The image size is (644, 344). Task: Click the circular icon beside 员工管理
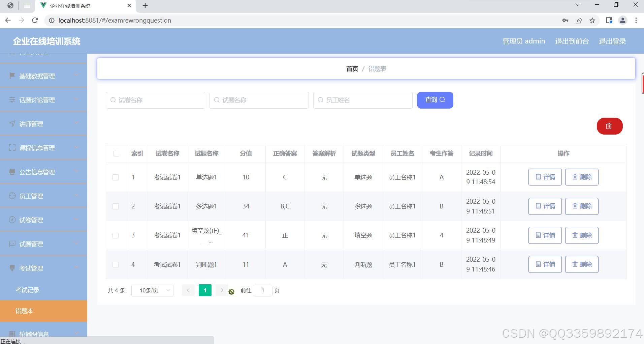[12, 196]
